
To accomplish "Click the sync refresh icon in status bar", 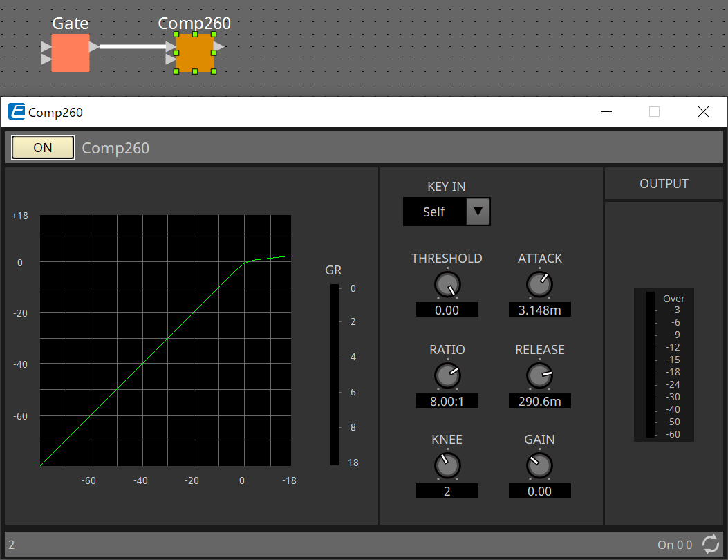I will click(x=710, y=544).
